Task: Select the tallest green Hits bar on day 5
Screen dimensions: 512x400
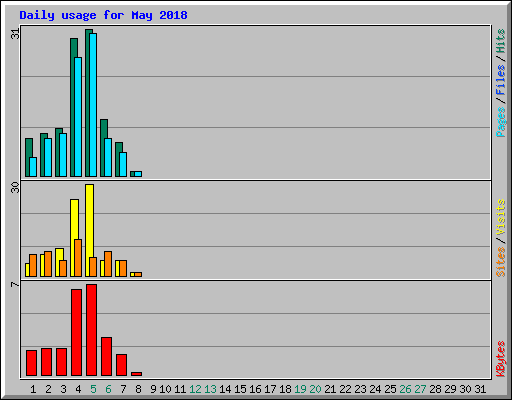Action: [88, 103]
